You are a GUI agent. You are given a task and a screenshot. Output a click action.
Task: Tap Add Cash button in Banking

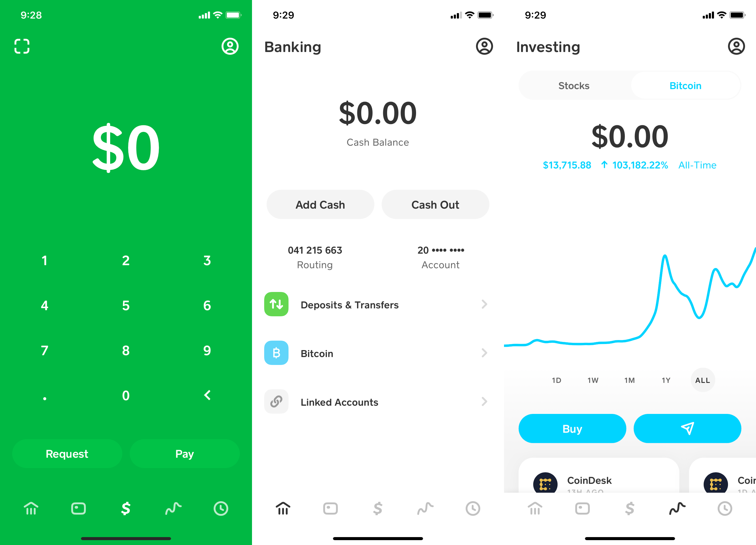[x=320, y=204]
